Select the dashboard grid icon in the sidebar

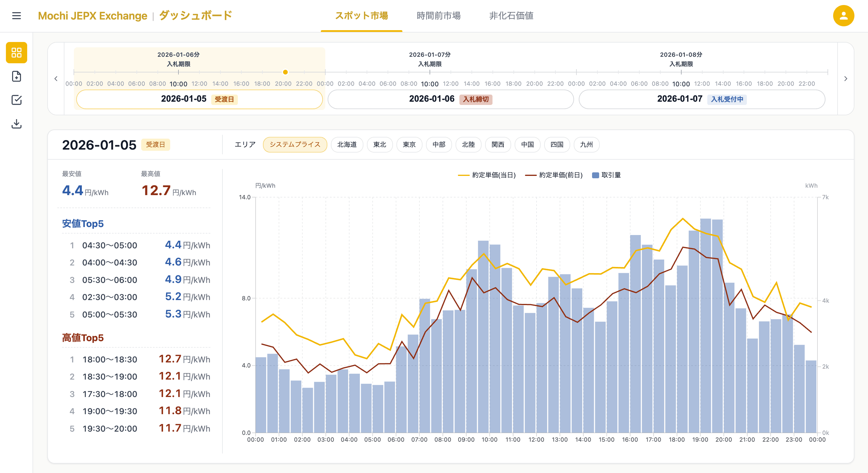(x=16, y=53)
